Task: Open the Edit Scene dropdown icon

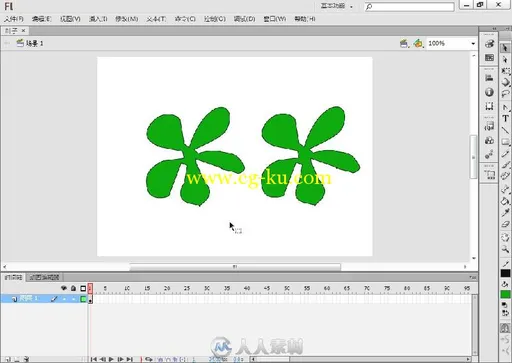Action: [x=404, y=43]
